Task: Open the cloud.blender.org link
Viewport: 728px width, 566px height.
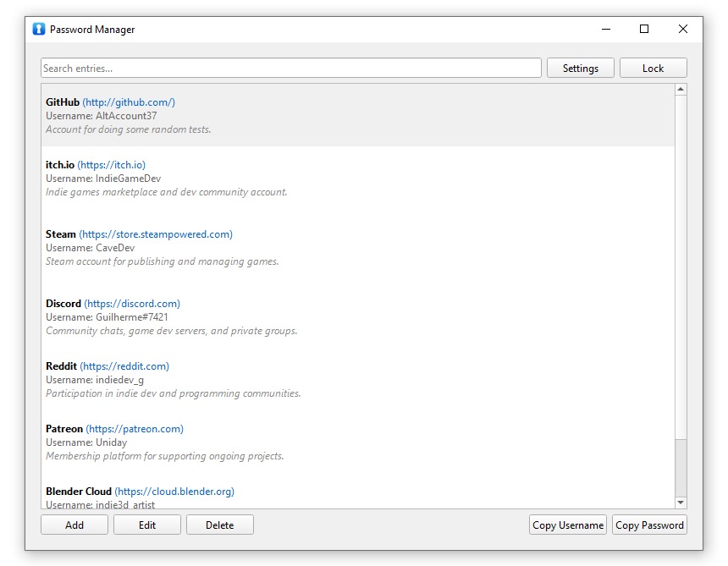Action: pos(174,492)
